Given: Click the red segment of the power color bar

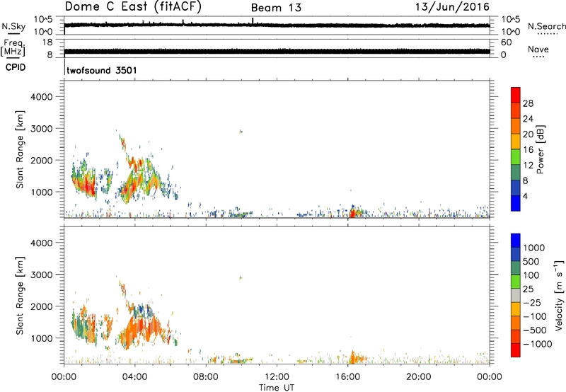Looking at the screenshot, I should [x=516, y=95].
